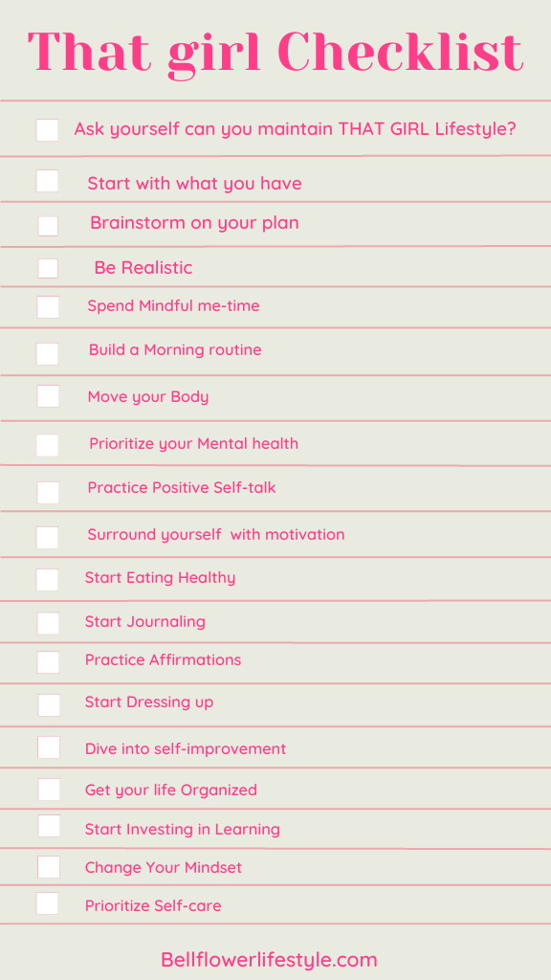
Task: Check the Prioritize Self-care box
Action: pyautogui.click(x=47, y=903)
